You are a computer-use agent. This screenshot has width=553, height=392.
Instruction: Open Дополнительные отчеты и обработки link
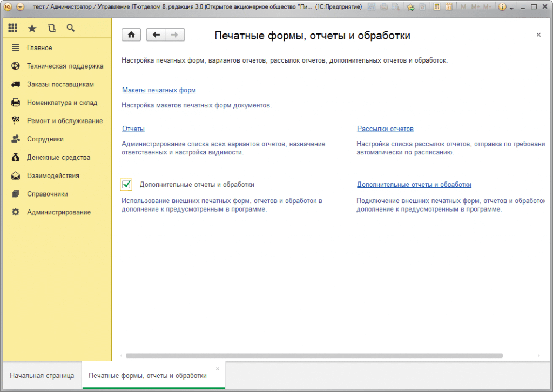click(414, 184)
